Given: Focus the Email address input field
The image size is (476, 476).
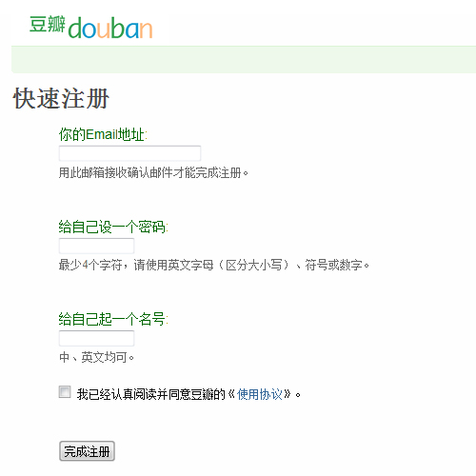Looking at the screenshot, I should tap(129, 153).
